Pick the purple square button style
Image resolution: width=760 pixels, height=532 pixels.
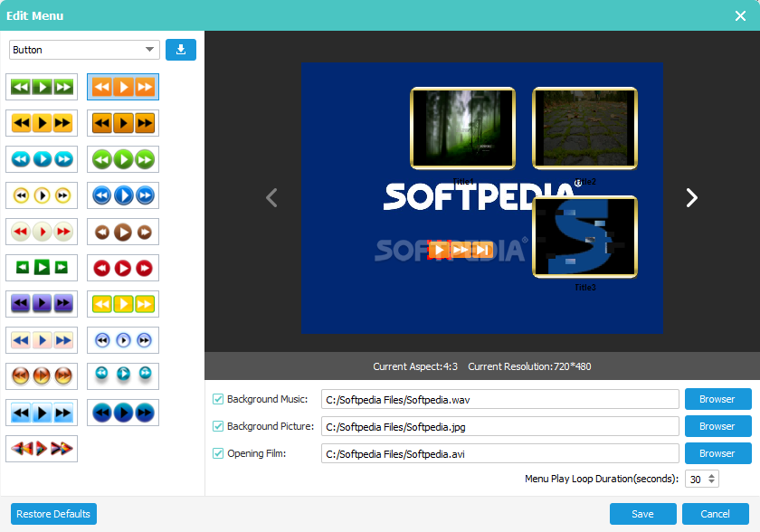(x=42, y=304)
